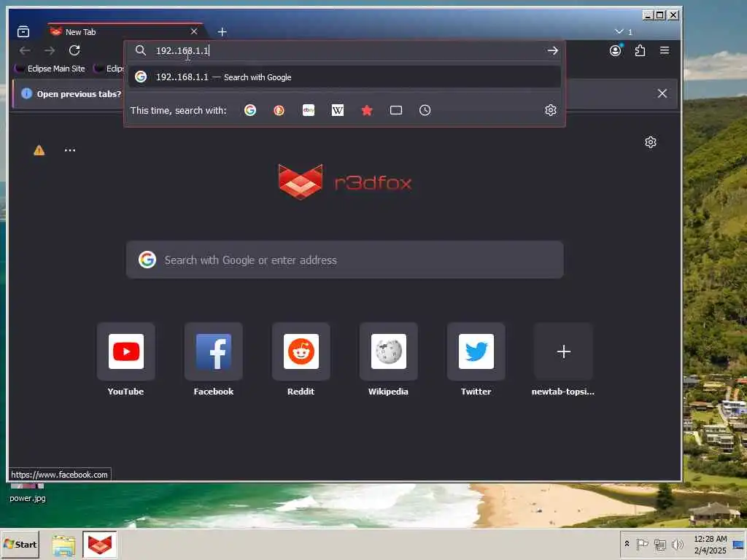
Task: Add a shortcut with the plus tile
Action: click(x=564, y=351)
